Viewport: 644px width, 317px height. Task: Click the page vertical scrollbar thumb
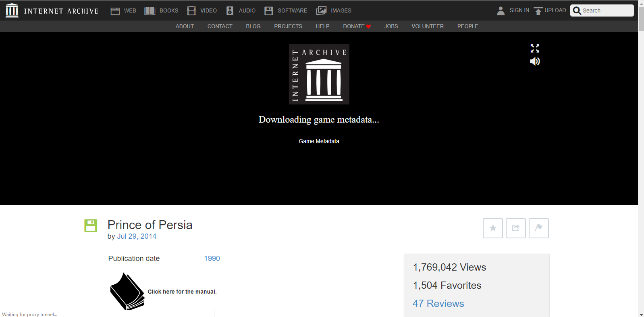point(641,19)
